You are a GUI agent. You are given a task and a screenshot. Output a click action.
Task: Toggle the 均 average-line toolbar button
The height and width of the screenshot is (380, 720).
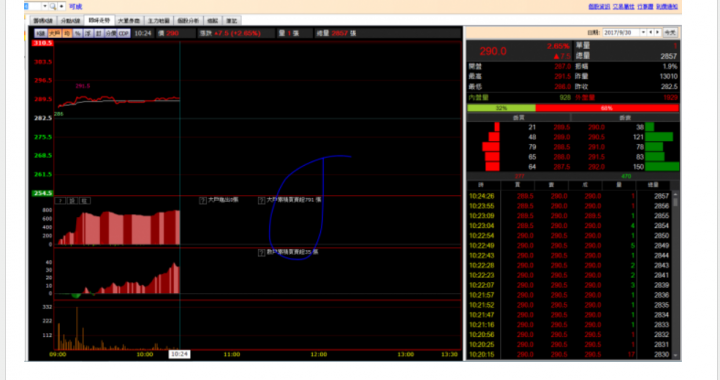[67, 34]
